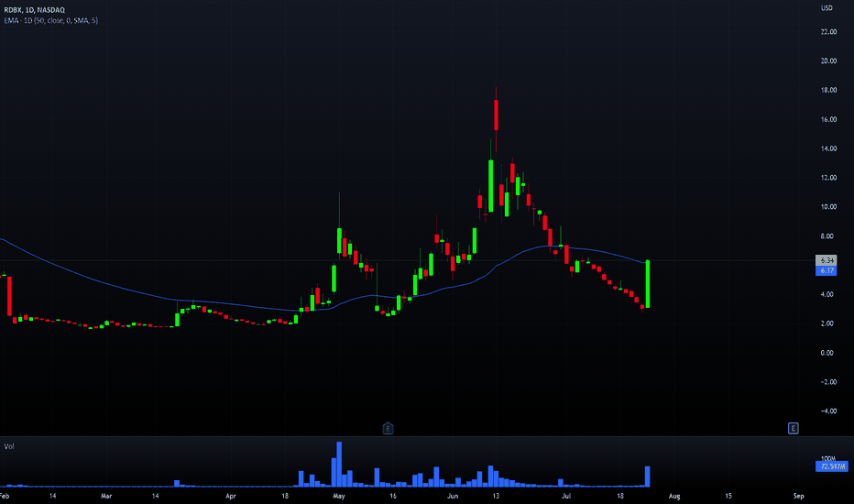Click the 14 date label after Feb
Image resolution: width=854 pixels, height=504 pixels.
(x=52, y=497)
